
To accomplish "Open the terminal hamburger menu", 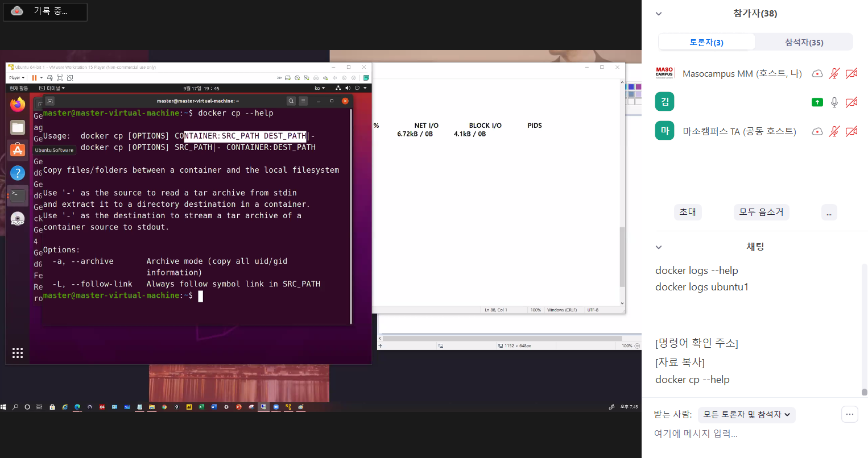I will click(x=303, y=101).
